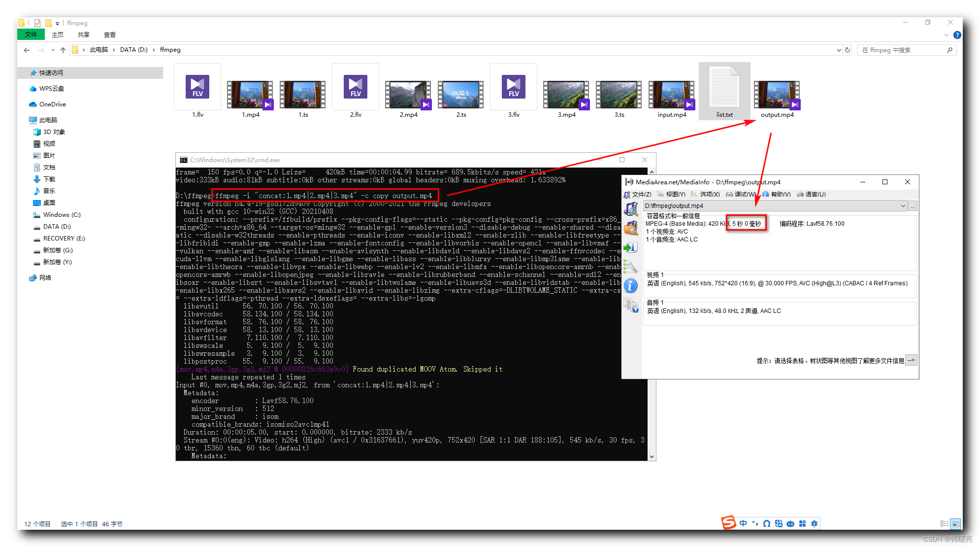Click the Explorer help question icon
The height and width of the screenshot is (547, 980).
click(x=957, y=35)
